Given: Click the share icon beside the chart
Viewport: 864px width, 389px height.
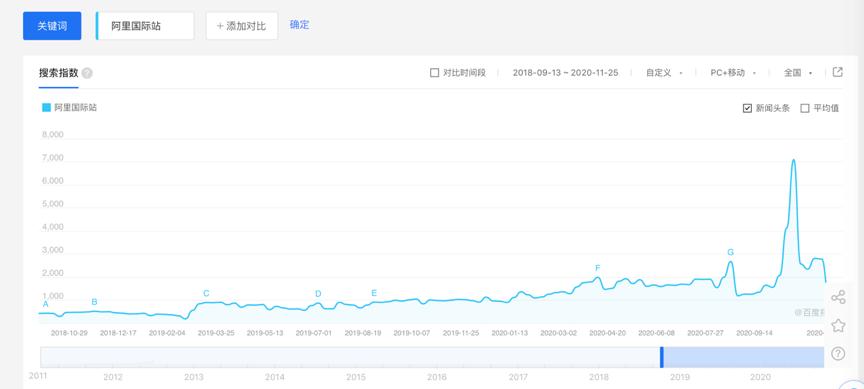Looking at the screenshot, I should point(838,298).
